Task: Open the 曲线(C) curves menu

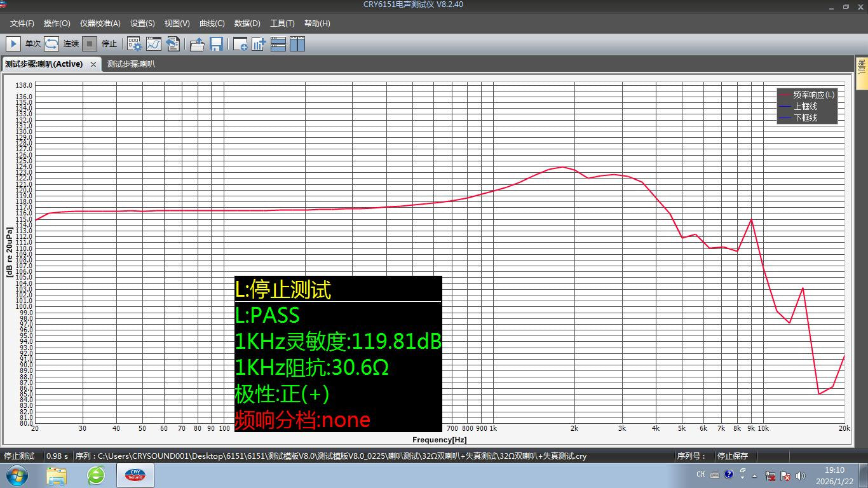Action: 212,24
